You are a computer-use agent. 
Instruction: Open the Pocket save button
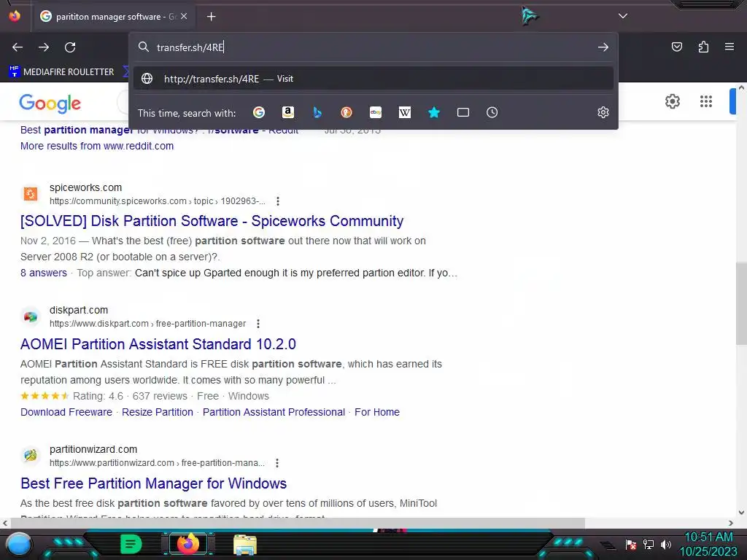676,47
